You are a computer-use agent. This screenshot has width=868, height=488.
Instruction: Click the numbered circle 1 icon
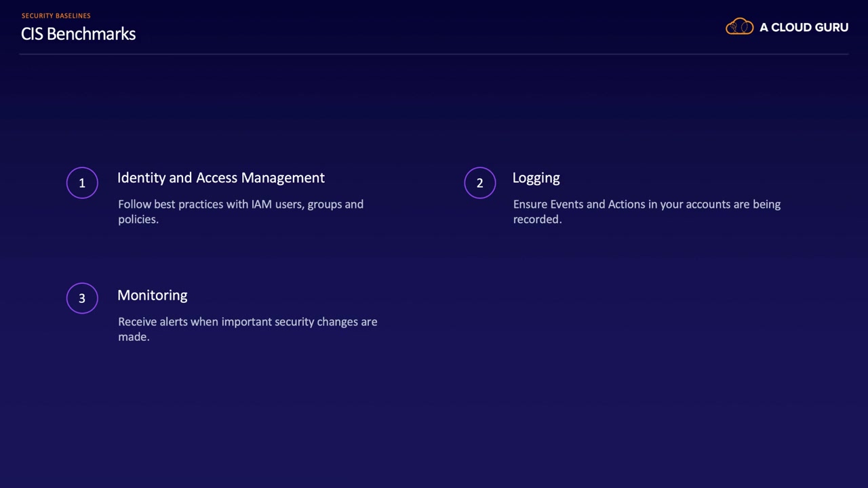(82, 183)
